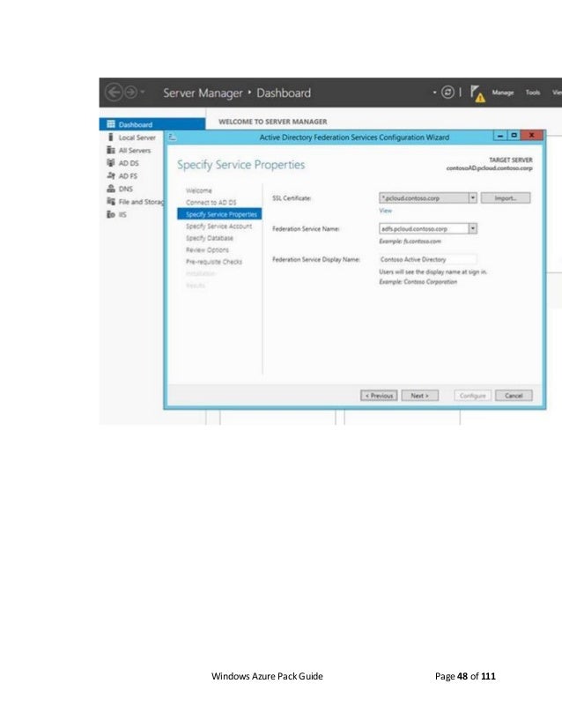Click the AD FS icon in the sidebar
The image size is (562, 728).
pyautogui.click(x=111, y=175)
